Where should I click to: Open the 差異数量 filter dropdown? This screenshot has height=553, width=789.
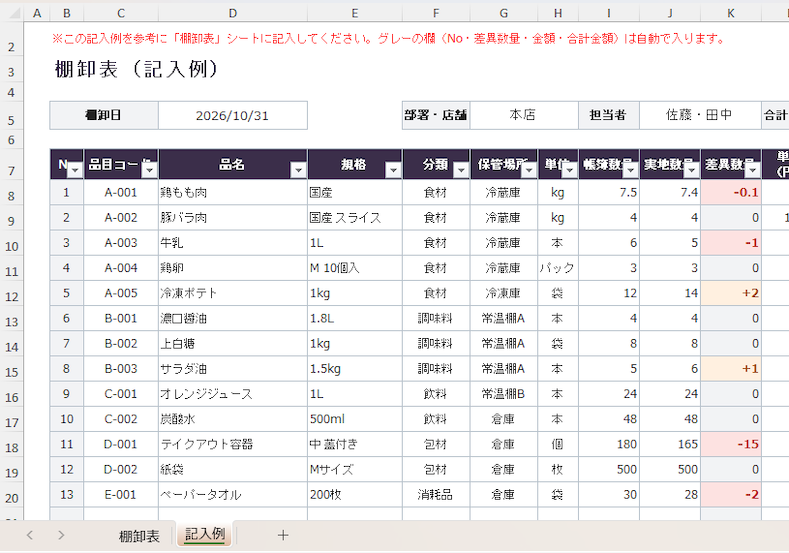click(x=752, y=171)
